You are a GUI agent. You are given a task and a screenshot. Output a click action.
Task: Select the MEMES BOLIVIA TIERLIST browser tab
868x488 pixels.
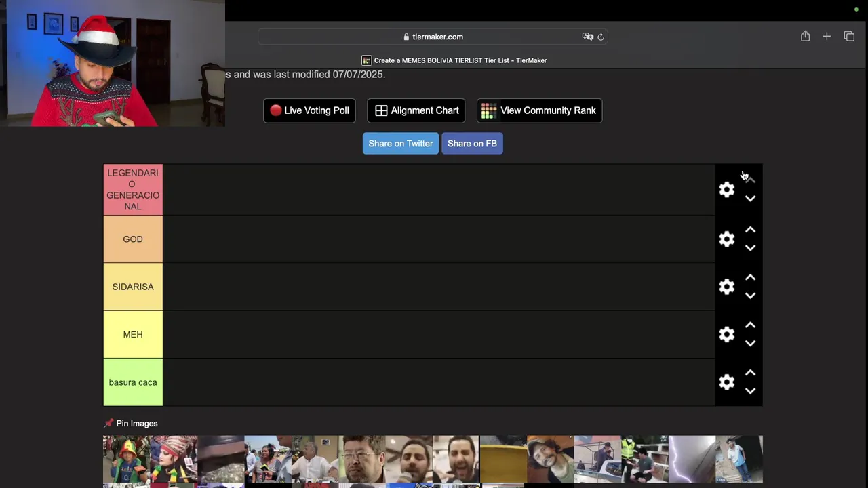click(454, 60)
